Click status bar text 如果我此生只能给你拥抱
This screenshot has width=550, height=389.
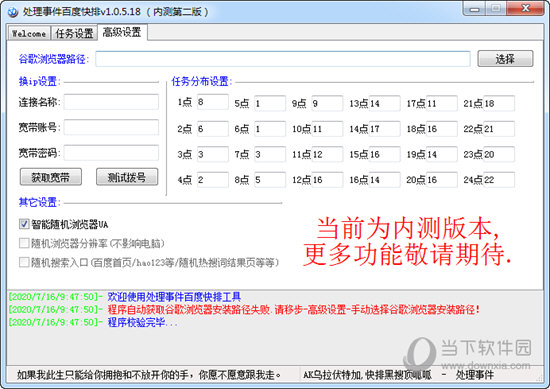tap(149, 375)
